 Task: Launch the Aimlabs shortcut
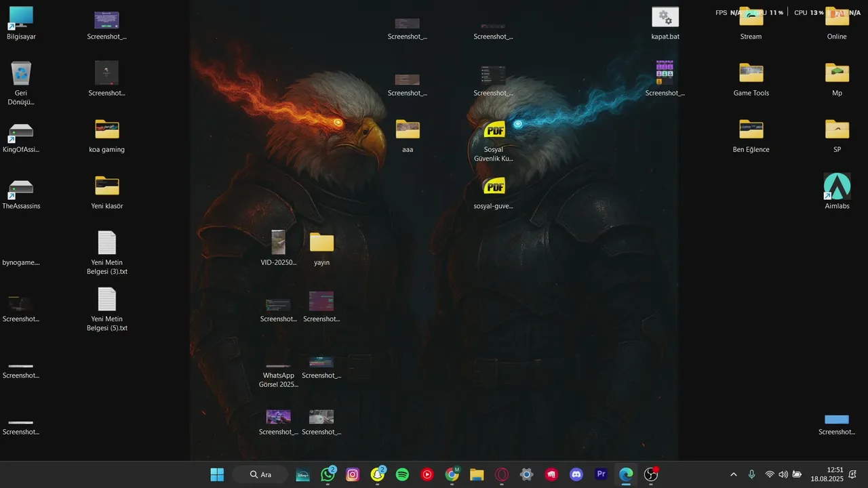click(x=837, y=191)
